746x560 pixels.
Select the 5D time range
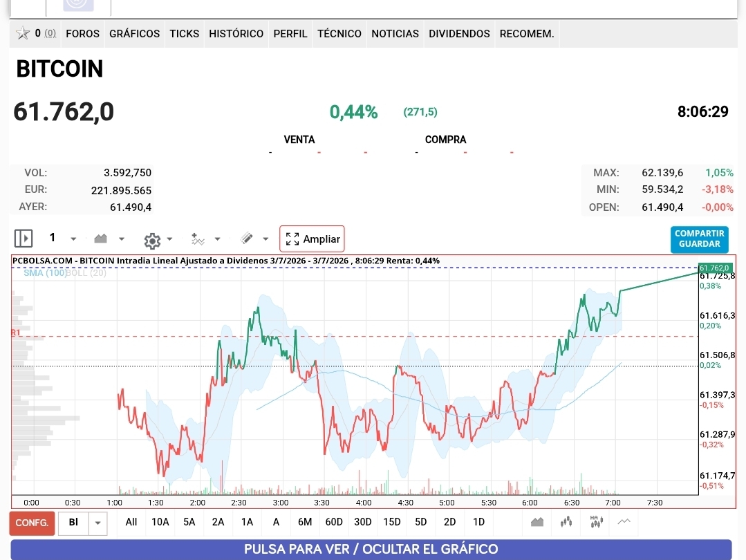(421, 522)
